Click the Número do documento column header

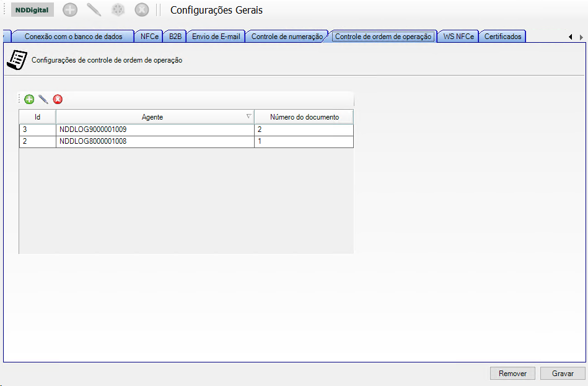coord(304,117)
